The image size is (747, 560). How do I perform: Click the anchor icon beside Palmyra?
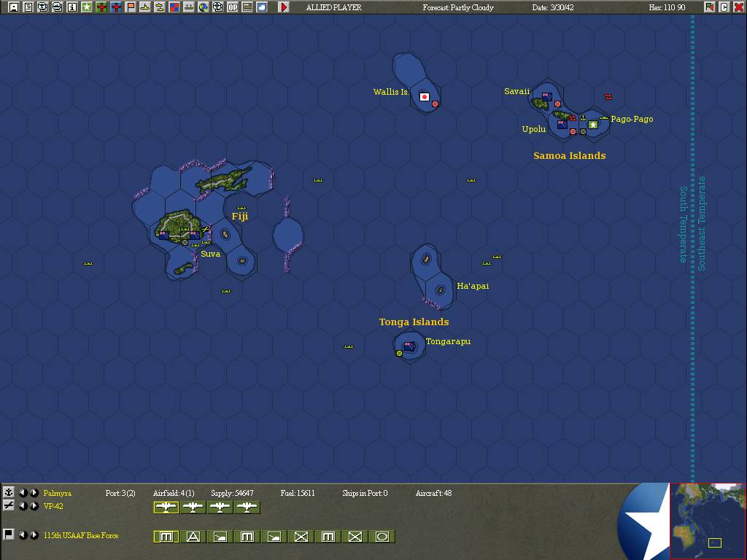click(x=9, y=492)
